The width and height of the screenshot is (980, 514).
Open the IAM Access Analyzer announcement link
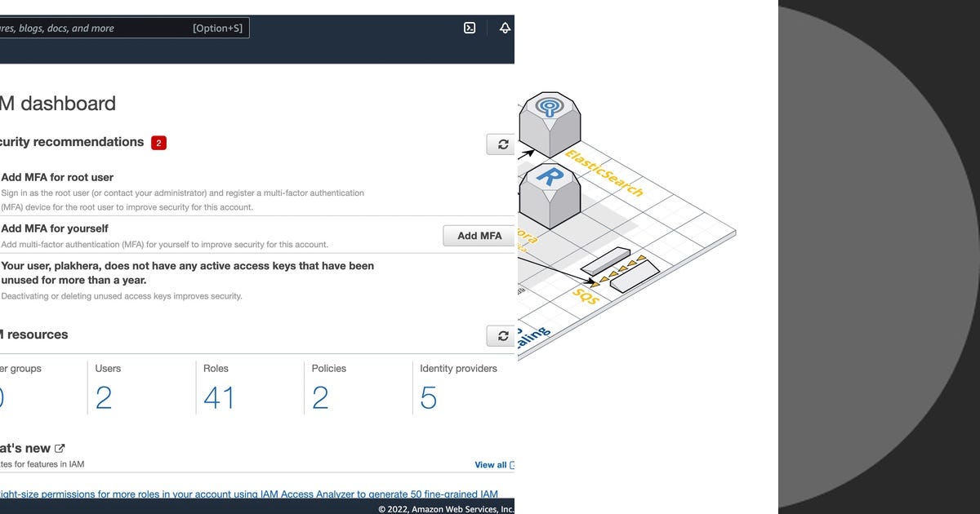pyautogui.click(x=245, y=494)
